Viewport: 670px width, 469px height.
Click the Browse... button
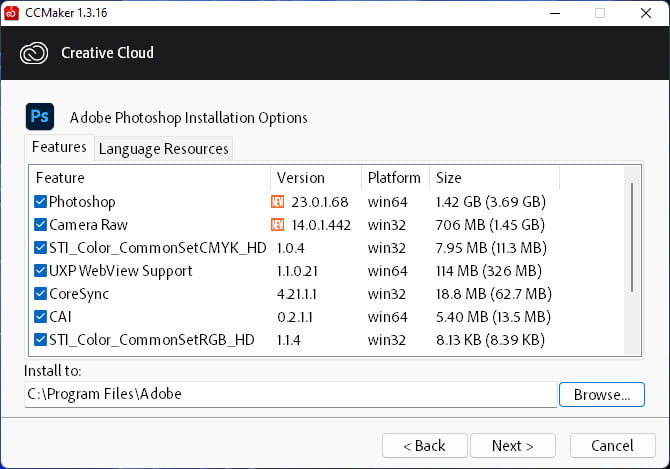coord(602,395)
